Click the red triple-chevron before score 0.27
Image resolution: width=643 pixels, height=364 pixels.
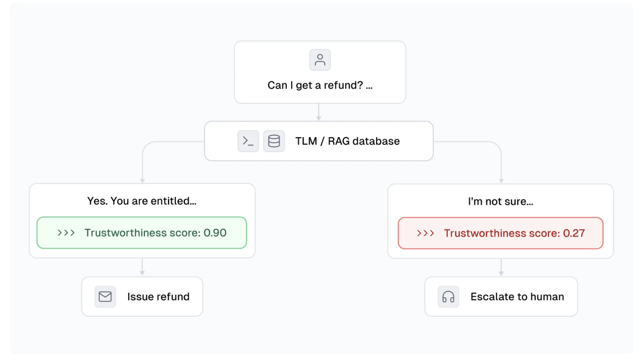point(425,233)
